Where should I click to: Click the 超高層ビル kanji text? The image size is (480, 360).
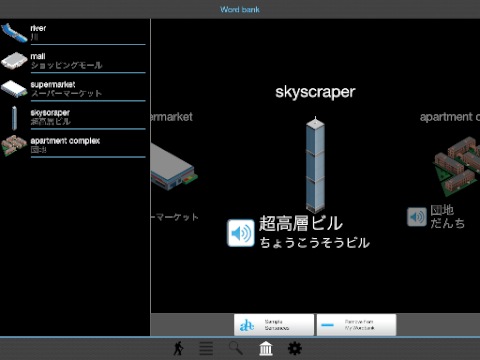coord(301,223)
